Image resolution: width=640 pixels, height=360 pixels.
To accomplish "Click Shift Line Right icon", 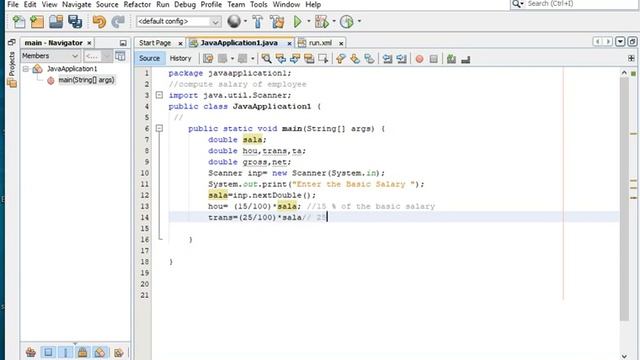I will (401, 59).
